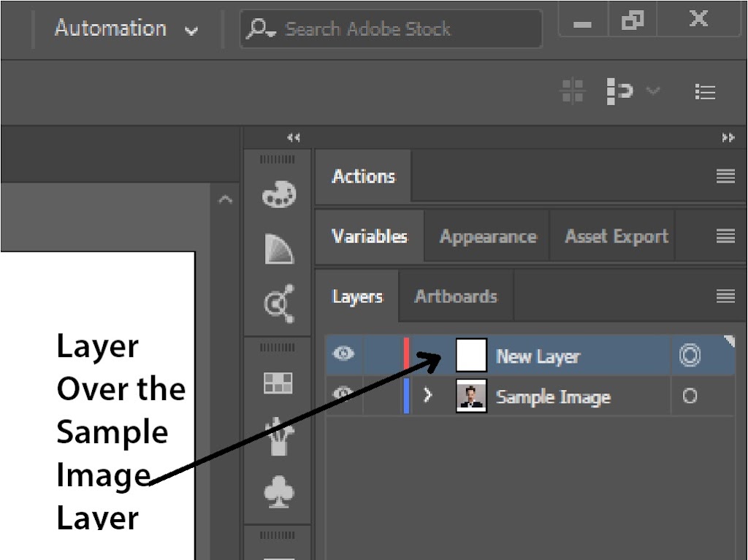
Task: Open the Asset Export tab
Action: coord(616,237)
